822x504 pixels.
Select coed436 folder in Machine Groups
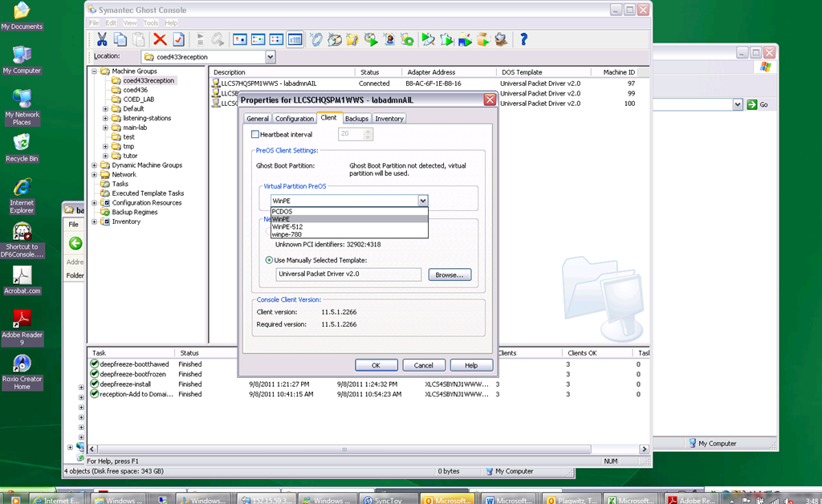tap(134, 90)
